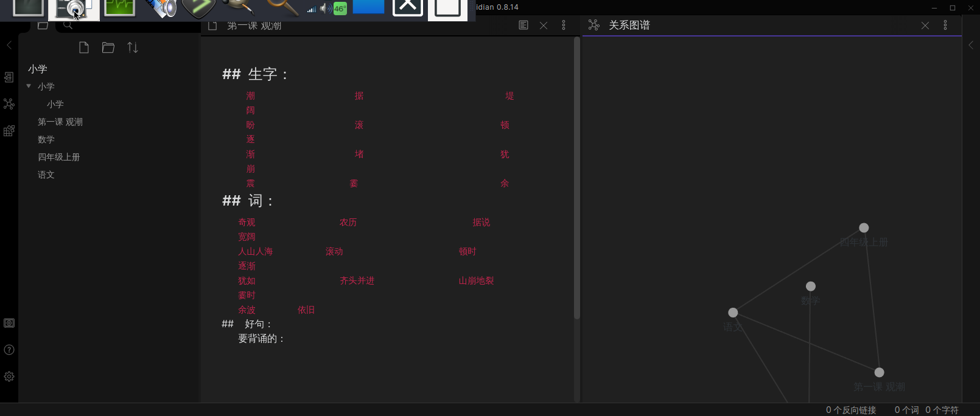The image size is (980, 416).
Task: Open graph view from left ribbon
Action: (x=9, y=104)
